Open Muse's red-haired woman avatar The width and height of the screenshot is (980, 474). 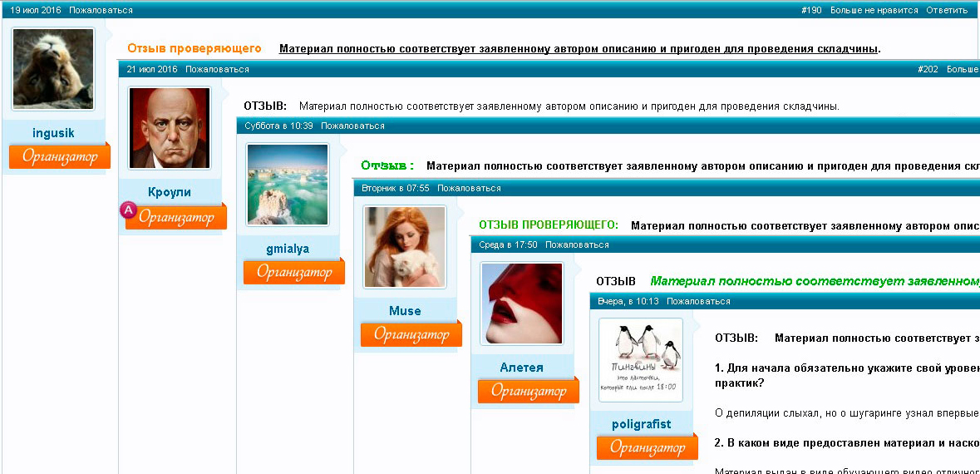(x=404, y=247)
